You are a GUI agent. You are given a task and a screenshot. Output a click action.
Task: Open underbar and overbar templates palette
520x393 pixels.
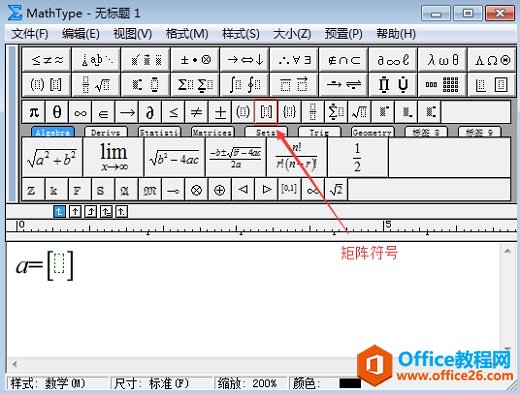pos(294,84)
